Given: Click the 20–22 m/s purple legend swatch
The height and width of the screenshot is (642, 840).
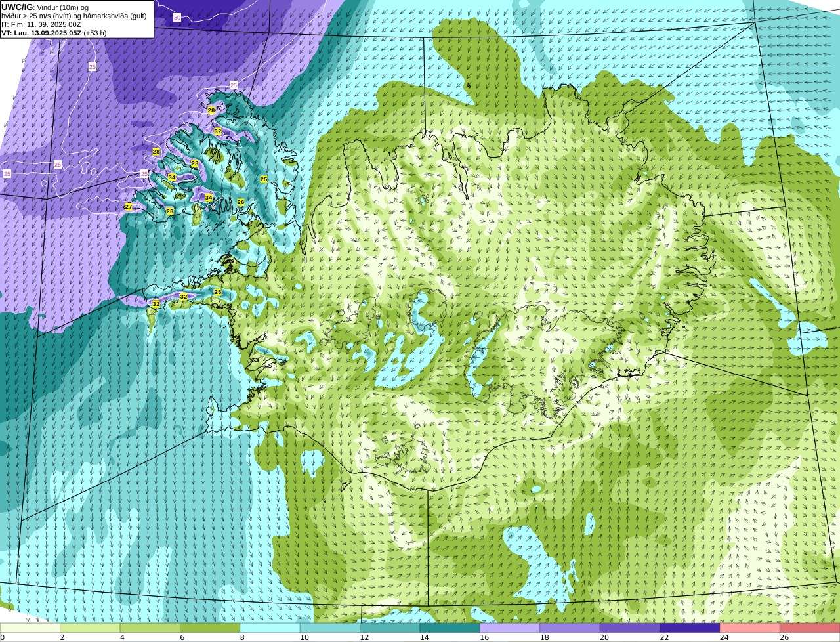Looking at the screenshot, I should (630, 628).
